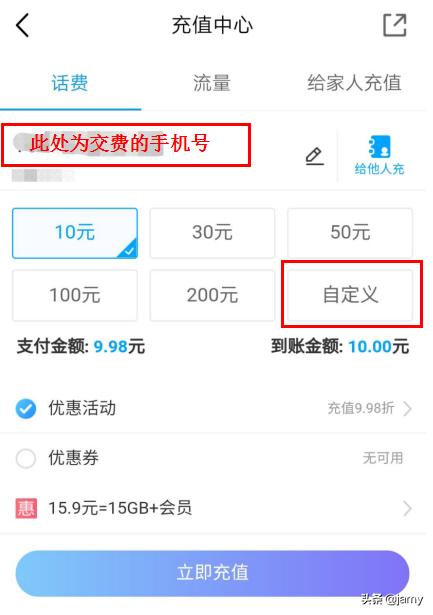This screenshot has width=433, height=615.
Task: Tap the phone number input field
Action: coord(126,145)
